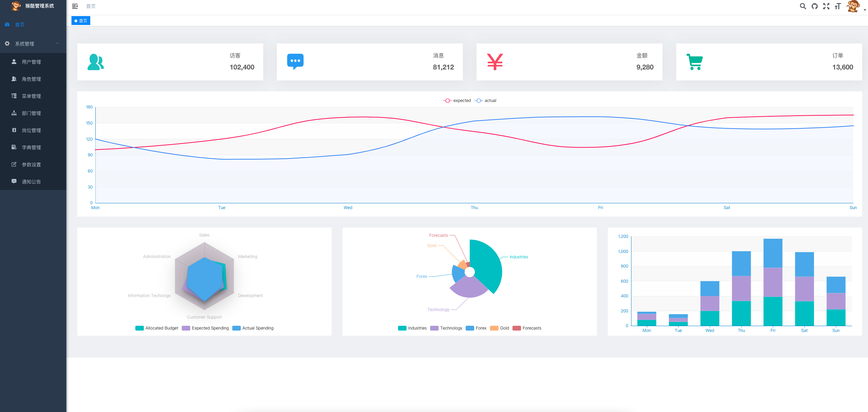Click the monkey logo in sidebar header
868x412 pixels.
pos(16,6)
